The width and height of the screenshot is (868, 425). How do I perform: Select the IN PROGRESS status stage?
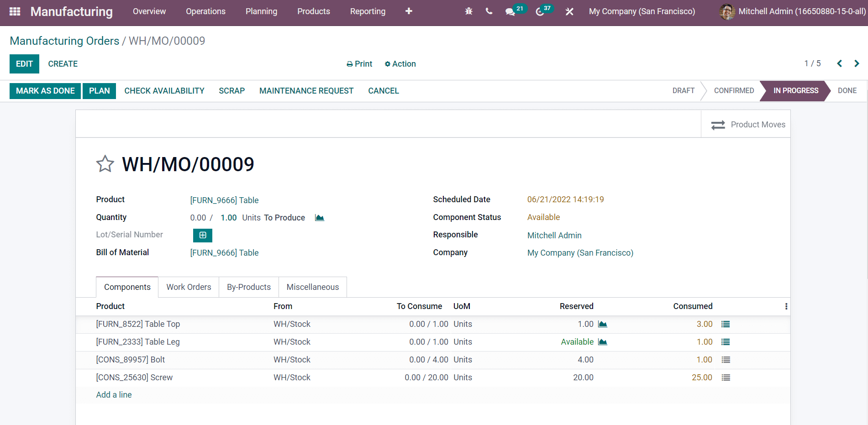pyautogui.click(x=796, y=91)
